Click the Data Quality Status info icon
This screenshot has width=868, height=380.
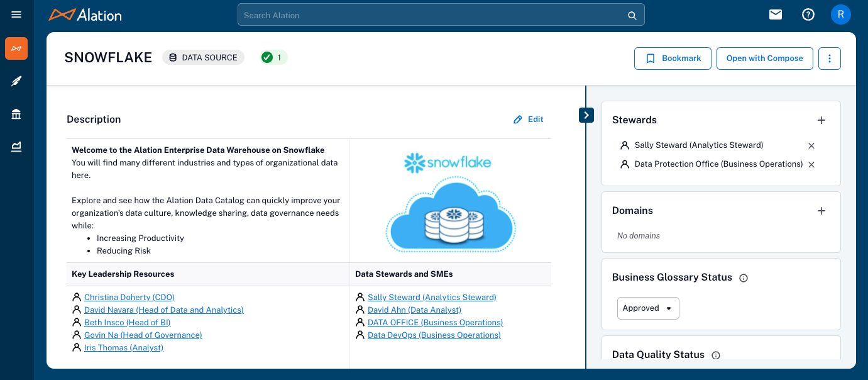(x=715, y=355)
